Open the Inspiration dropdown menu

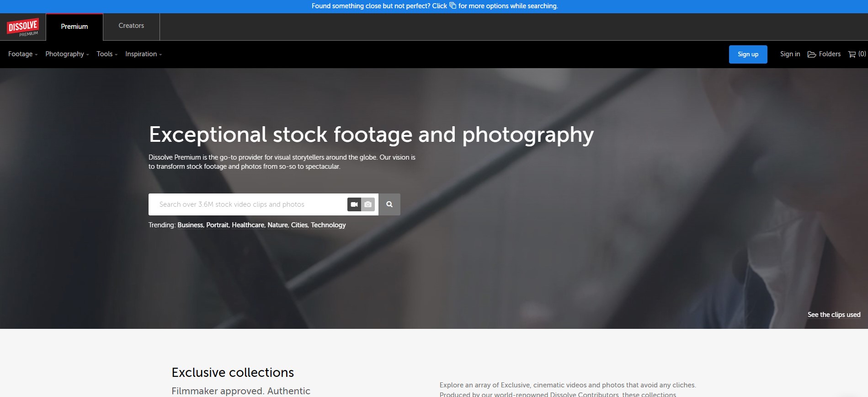(x=144, y=54)
